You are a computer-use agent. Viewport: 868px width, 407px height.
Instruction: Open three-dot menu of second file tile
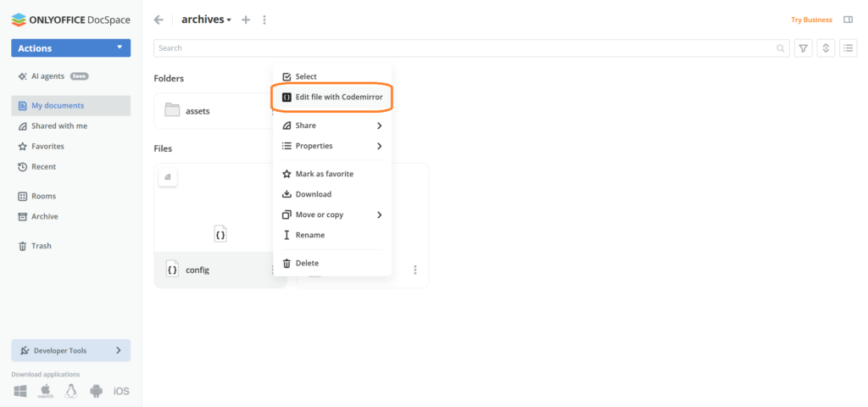[x=415, y=270]
